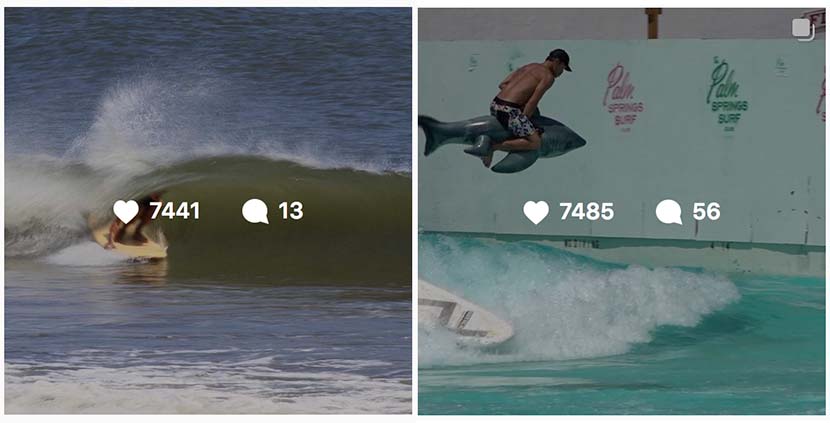The width and height of the screenshot is (830, 423).
Task: Click the green Palm Springs Surf logo
Action: [x=728, y=93]
